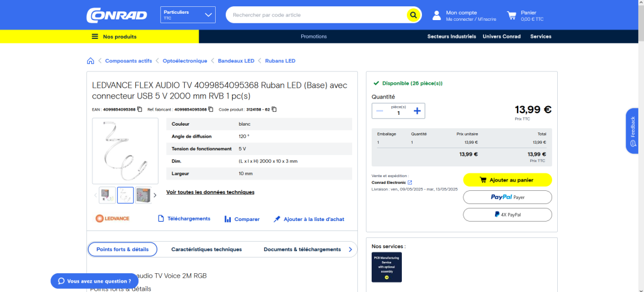
Task: Copy the EAN number with copy icon
Action: (140, 109)
